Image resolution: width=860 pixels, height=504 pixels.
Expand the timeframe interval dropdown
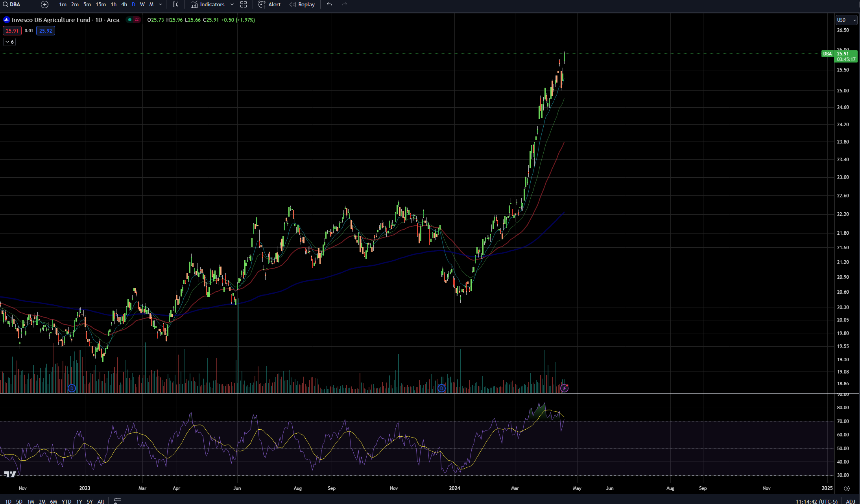[x=161, y=4]
